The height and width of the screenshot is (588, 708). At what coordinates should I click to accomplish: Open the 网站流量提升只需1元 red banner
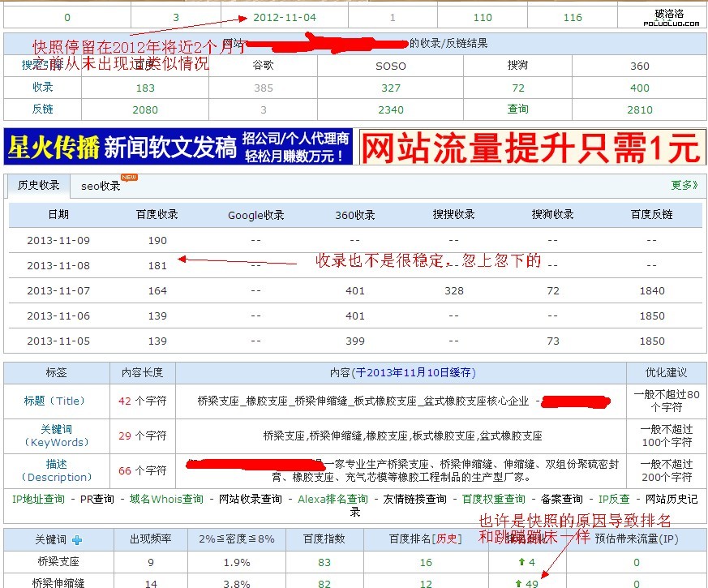tap(530, 147)
